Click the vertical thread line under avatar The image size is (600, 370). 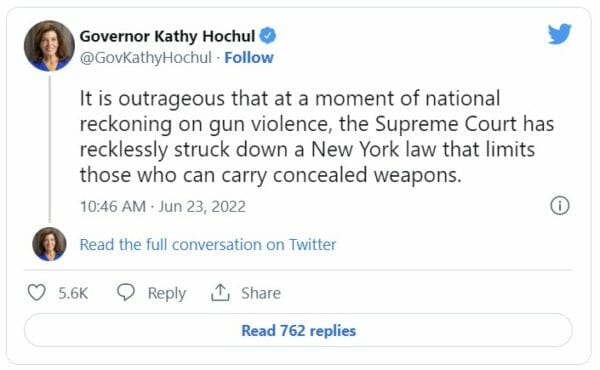[49, 149]
